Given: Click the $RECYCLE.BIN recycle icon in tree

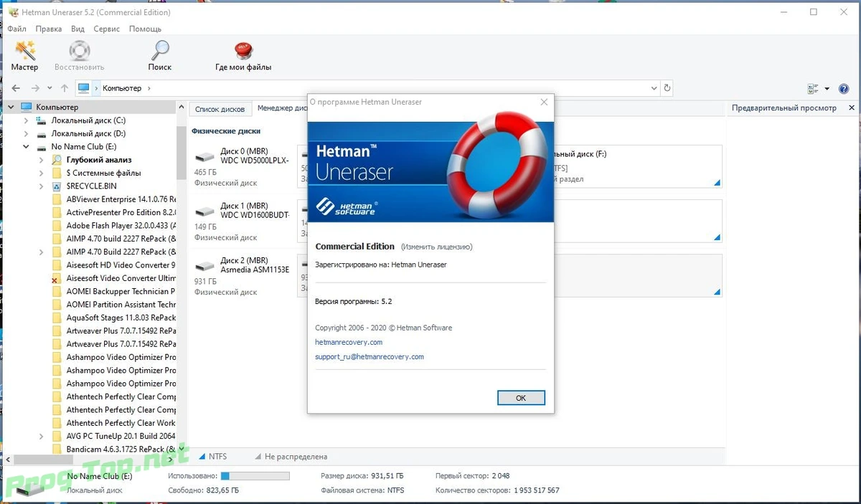Looking at the screenshot, I should coord(57,186).
